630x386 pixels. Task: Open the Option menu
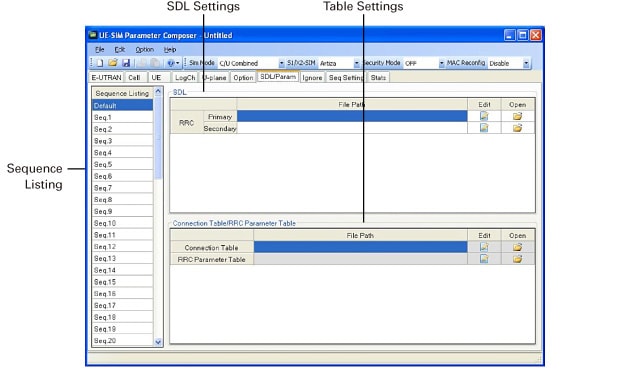145,49
